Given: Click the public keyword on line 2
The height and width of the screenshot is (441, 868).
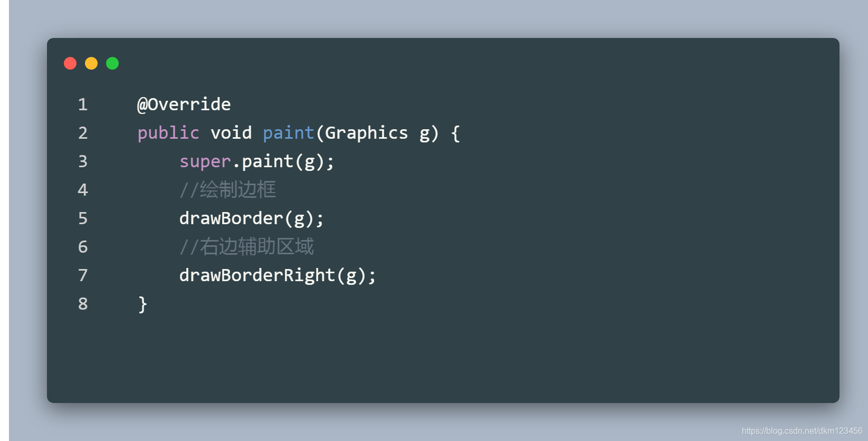Looking at the screenshot, I should click(168, 133).
